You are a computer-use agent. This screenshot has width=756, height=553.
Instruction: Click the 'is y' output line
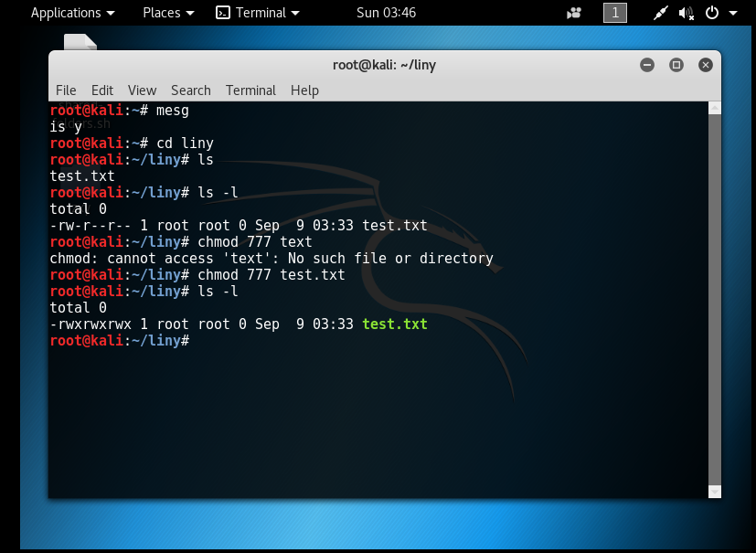tap(66, 127)
